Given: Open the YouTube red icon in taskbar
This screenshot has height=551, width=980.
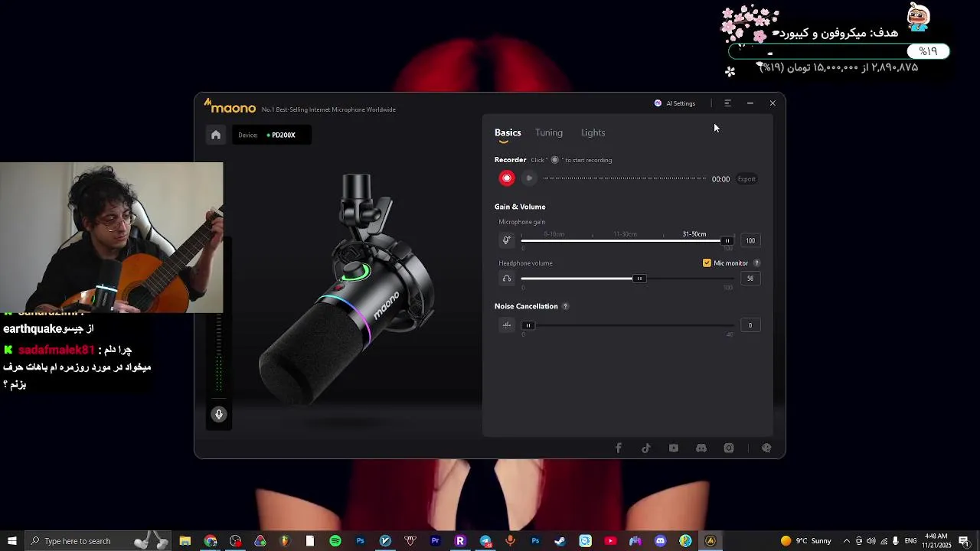Looking at the screenshot, I should tap(610, 541).
